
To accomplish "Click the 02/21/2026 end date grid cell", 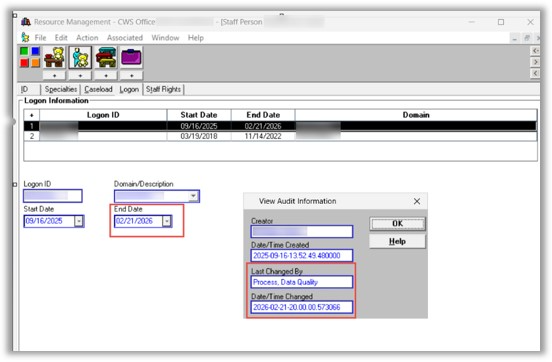I will [x=263, y=126].
